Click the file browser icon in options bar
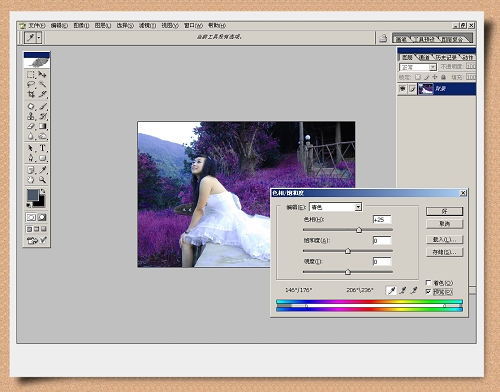The width and height of the screenshot is (500, 392). click(x=383, y=39)
